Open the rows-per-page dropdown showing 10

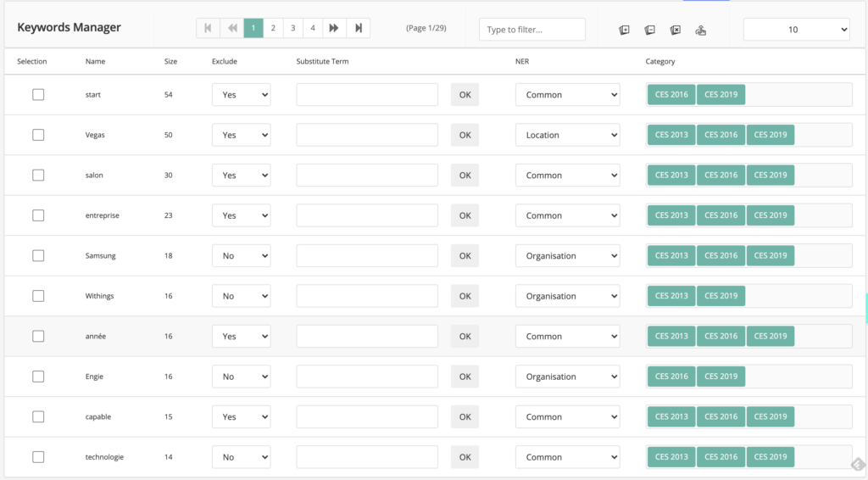(x=796, y=30)
